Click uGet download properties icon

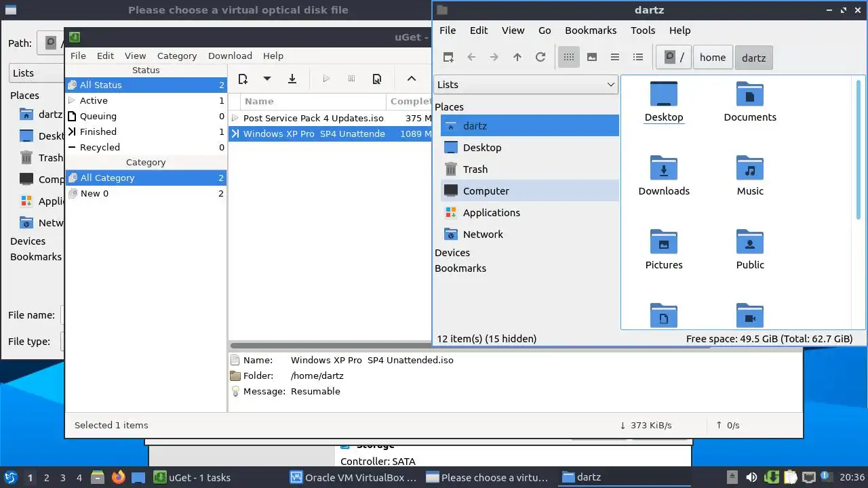[x=377, y=79]
